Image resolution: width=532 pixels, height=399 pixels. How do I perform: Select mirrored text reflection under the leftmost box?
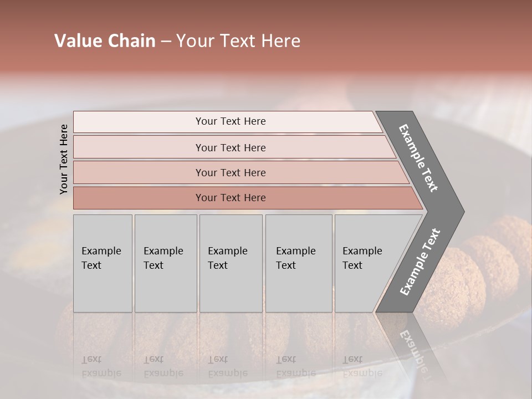101,366
